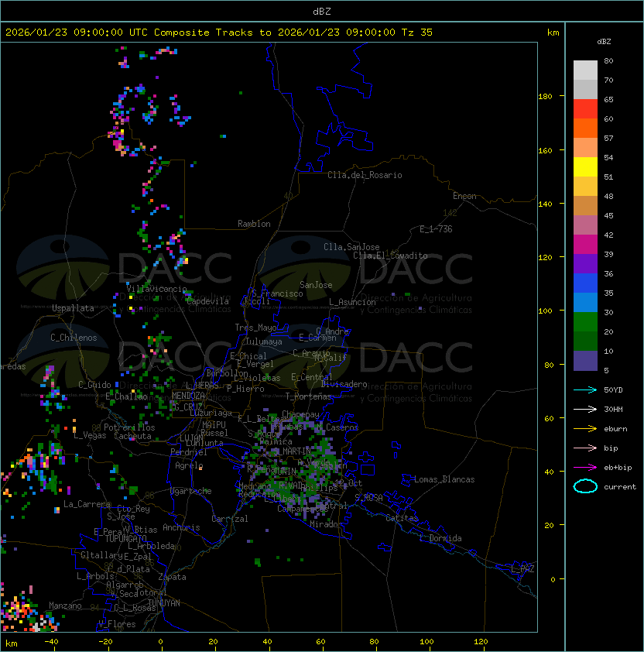Click the Ugarteche place label
644x652 pixels.
191,491
